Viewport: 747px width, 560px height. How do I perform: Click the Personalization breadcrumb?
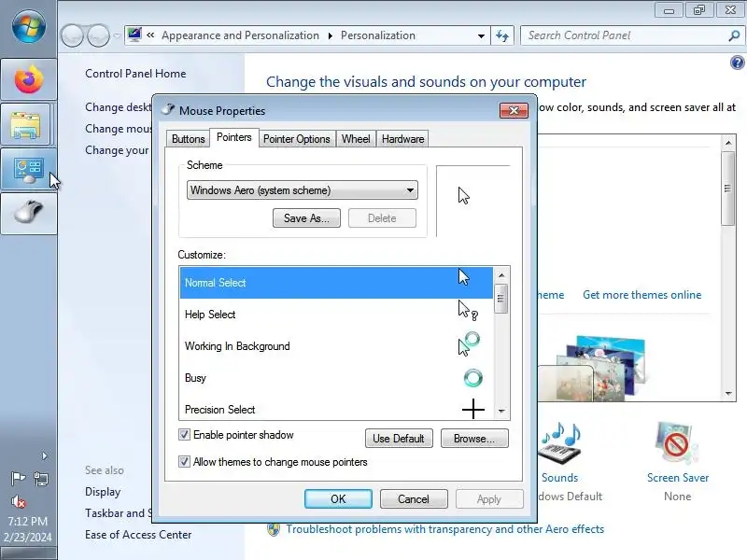pyautogui.click(x=378, y=35)
